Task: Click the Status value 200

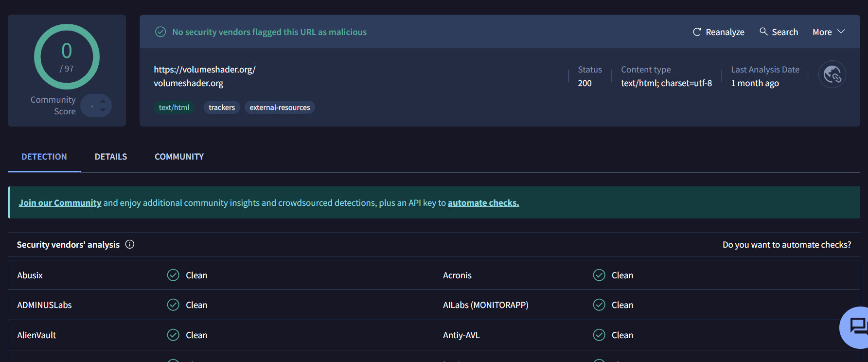Action: 585,83
